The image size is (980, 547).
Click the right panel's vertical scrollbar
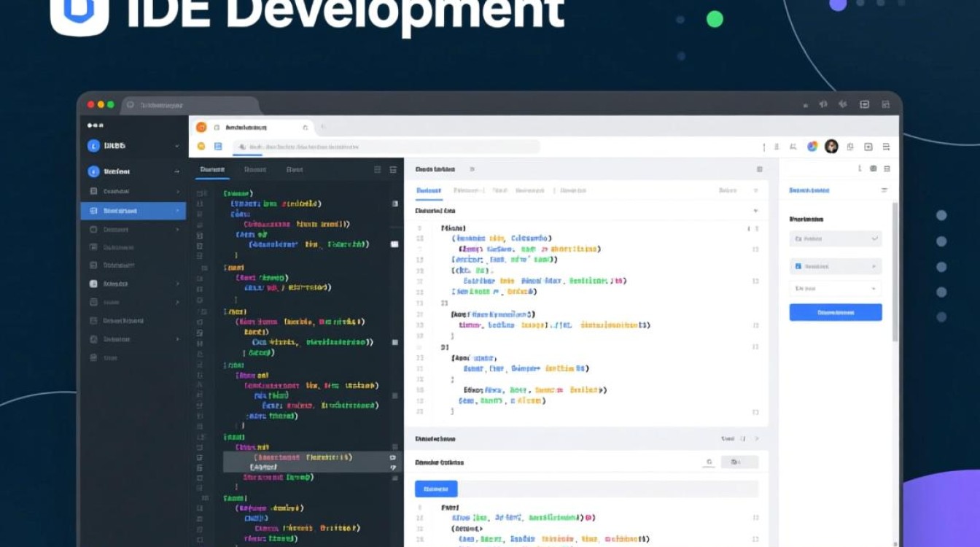point(895,272)
